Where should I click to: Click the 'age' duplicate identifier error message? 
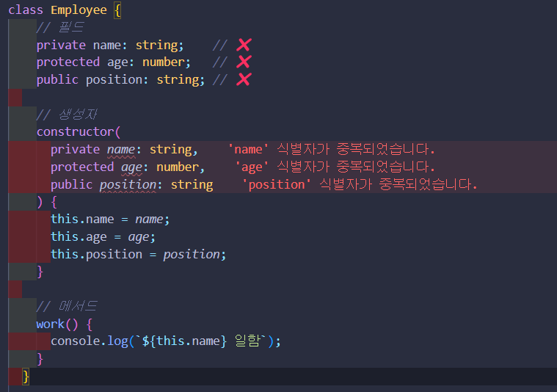point(335,167)
